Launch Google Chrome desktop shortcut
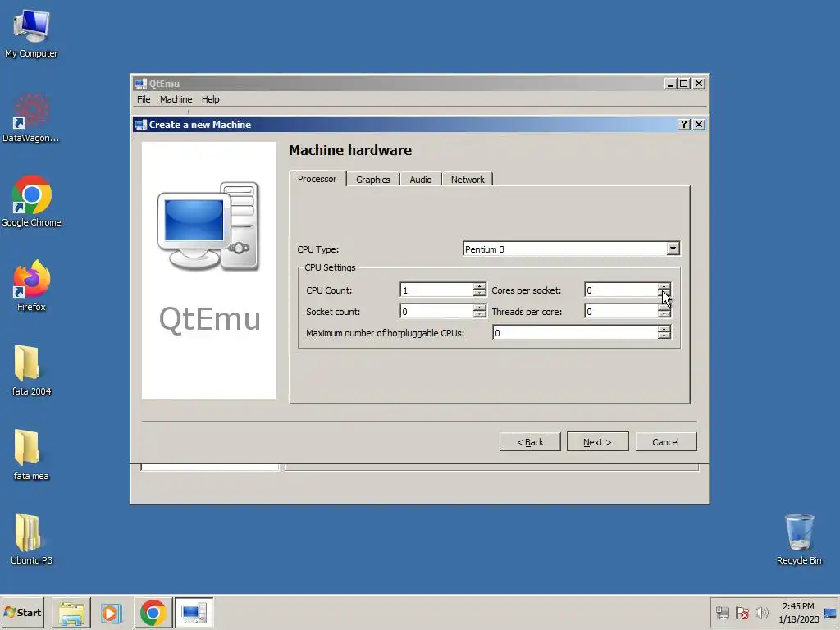The height and width of the screenshot is (630, 840). click(x=31, y=202)
